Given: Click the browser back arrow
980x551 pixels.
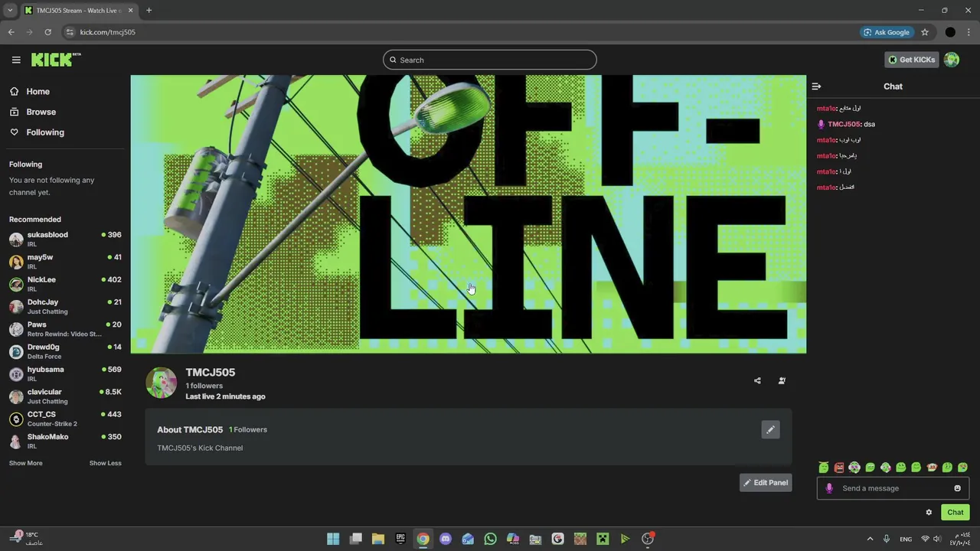Looking at the screenshot, I should [x=11, y=32].
